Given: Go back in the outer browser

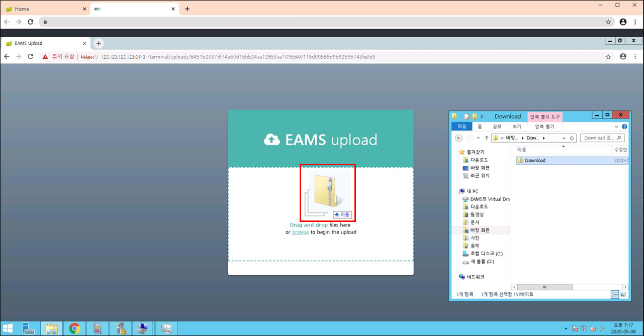Looking at the screenshot, I should (x=7, y=22).
